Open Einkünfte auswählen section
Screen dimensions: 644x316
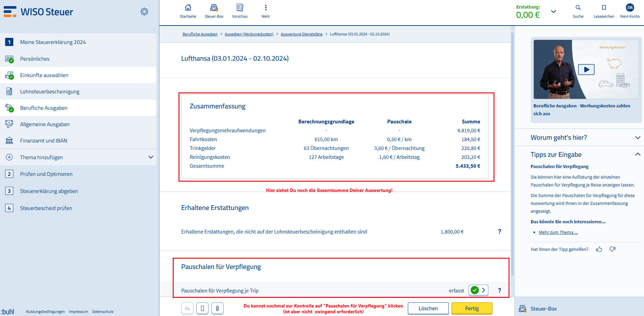[78, 75]
